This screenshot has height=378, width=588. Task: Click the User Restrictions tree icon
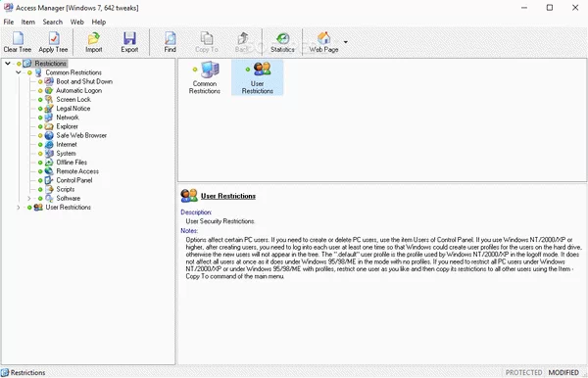(38, 208)
